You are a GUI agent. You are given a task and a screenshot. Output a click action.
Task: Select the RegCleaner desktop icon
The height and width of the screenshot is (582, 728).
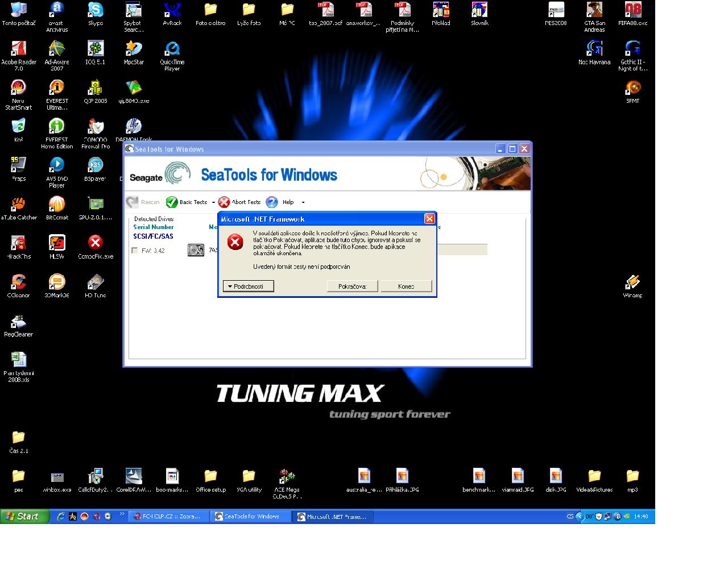[x=19, y=325]
